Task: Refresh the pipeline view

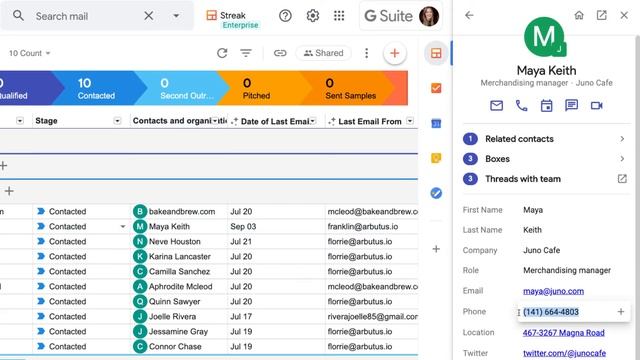Action: click(x=222, y=53)
